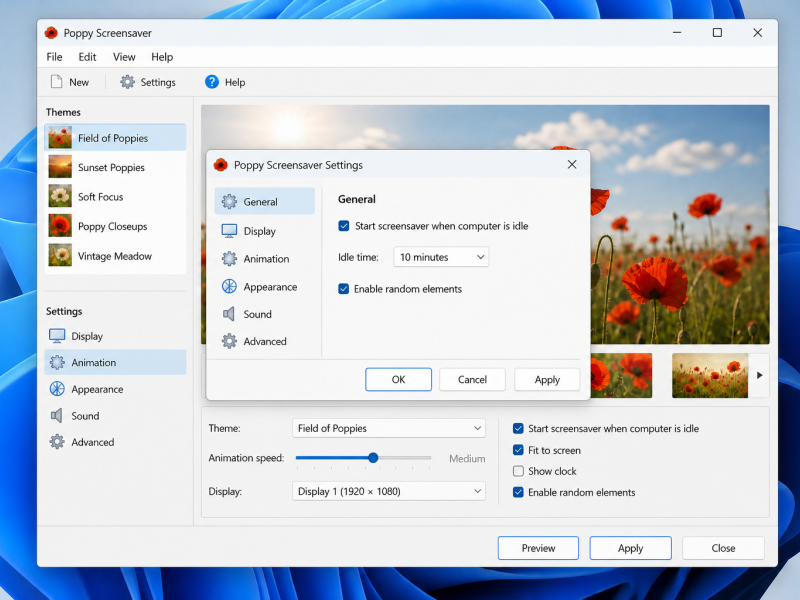Click Apply at bottom of main window

click(630, 547)
